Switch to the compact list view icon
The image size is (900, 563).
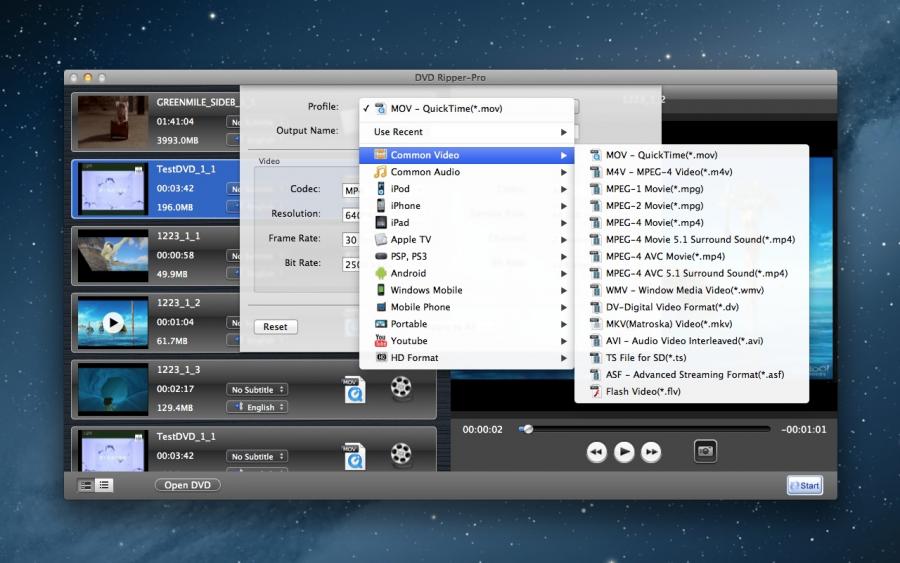[104, 486]
